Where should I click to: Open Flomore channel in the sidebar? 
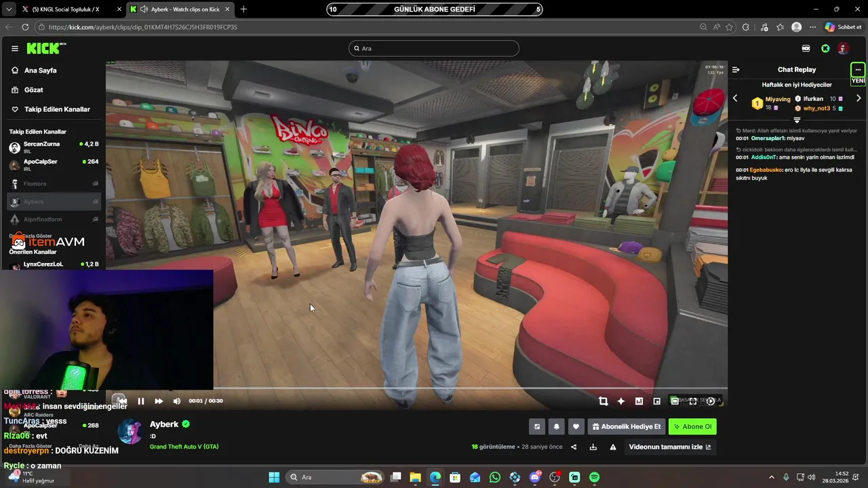[x=53, y=184]
